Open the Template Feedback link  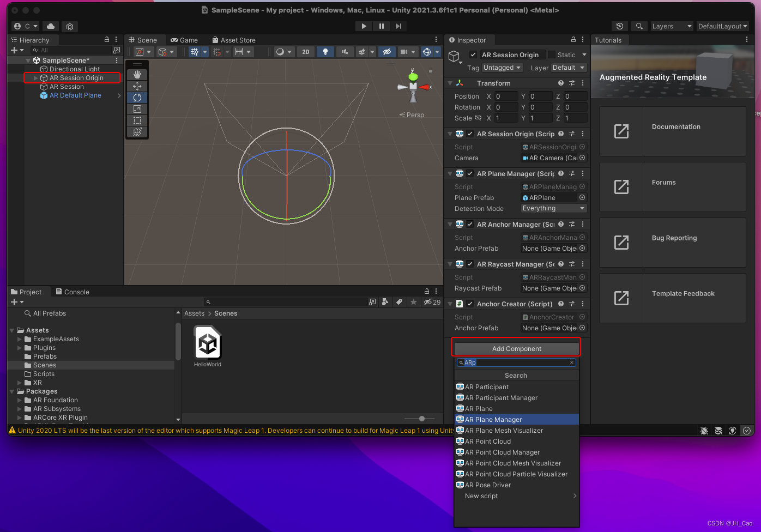pyautogui.click(x=672, y=298)
